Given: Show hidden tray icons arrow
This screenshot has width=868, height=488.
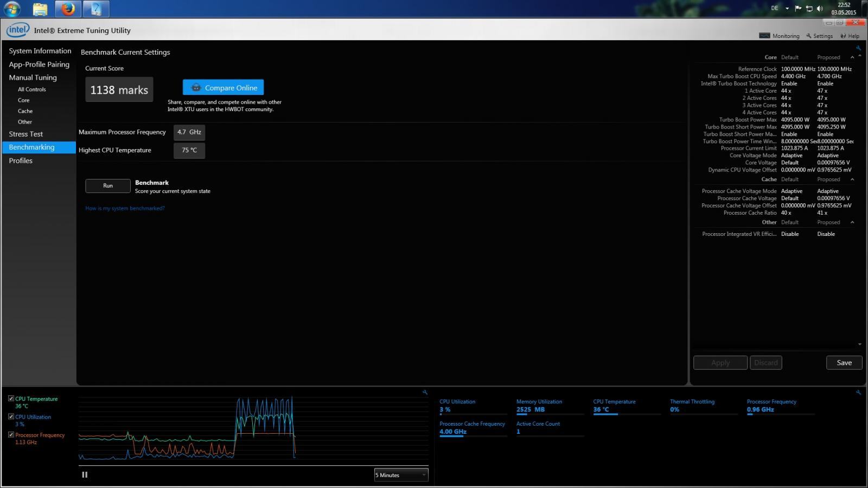Looking at the screenshot, I should click(787, 9).
